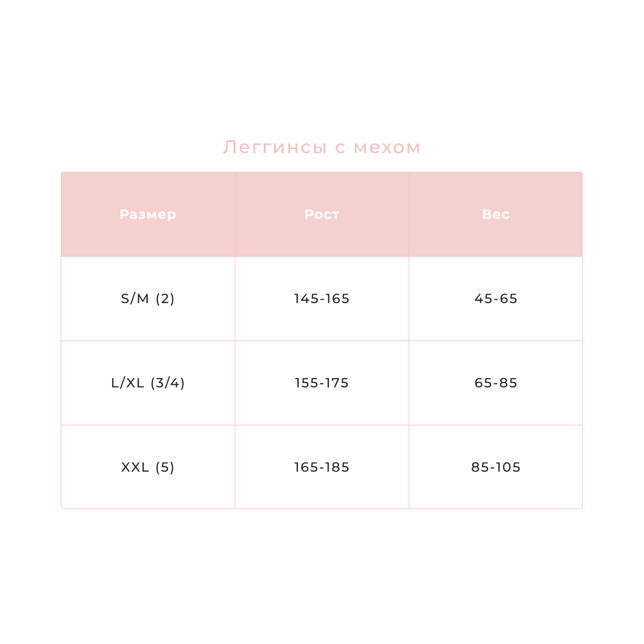Click the letter 'с' in the title
This screenshot has height=644, width=644.
click(340, 148)
